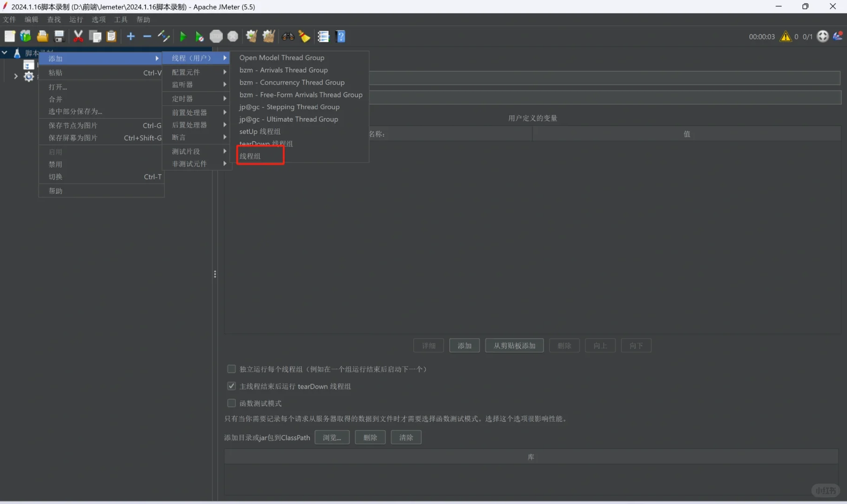Click the 从剪贴板添加 button
The height and width of the screenshot is (504, 847).
(x=515, y=346)
